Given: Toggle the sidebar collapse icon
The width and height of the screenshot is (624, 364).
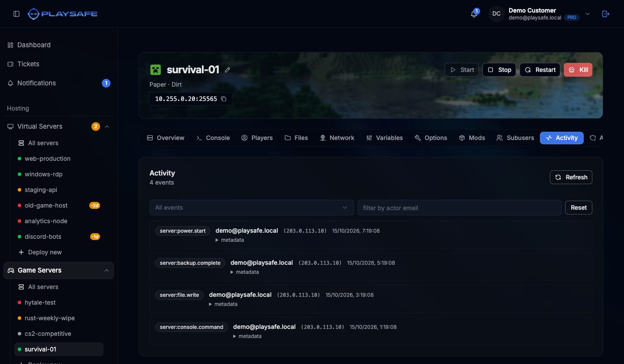Looking at the screenshot, I should (16, 14).
